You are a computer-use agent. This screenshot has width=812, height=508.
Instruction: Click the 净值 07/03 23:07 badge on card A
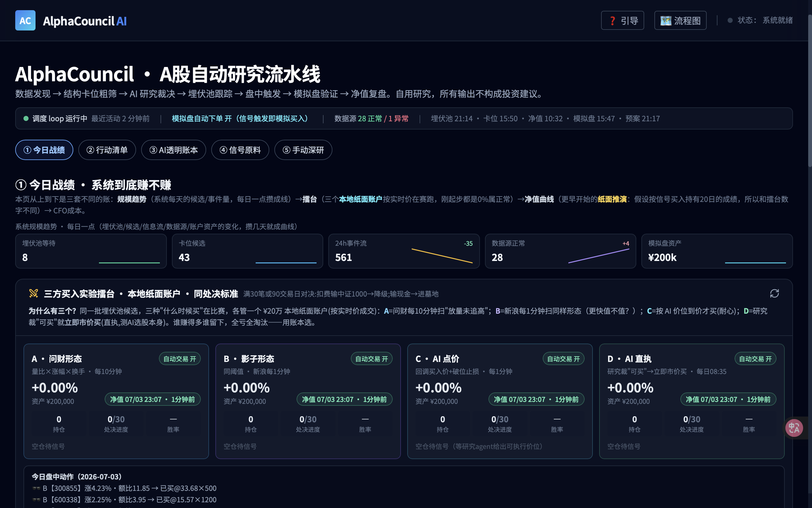coord(152,399)
